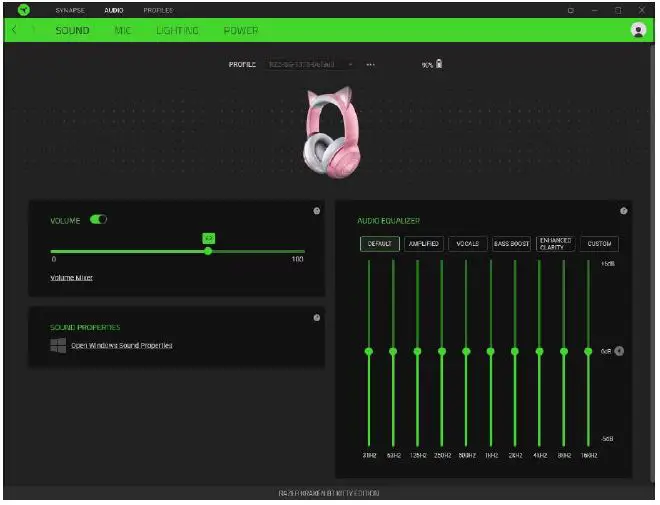This screenshot has height=505, width=660.
Task: Go forward with the right arrow
Action: pos(33,29)
